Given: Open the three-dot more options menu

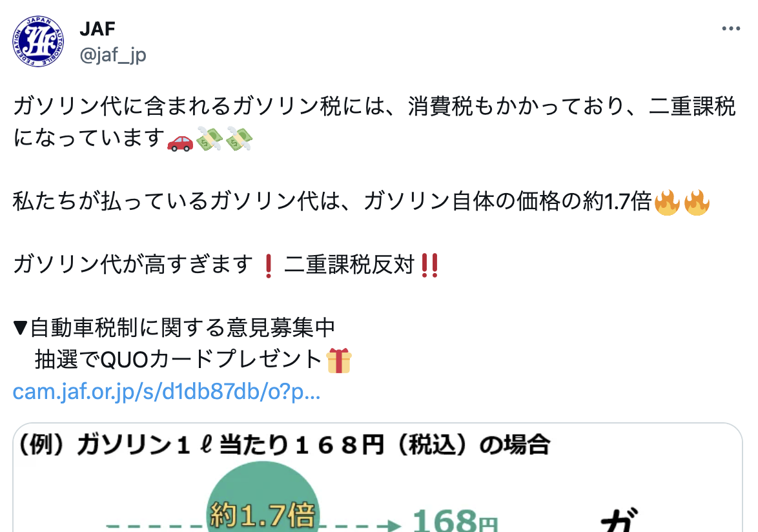Looking at the screenshot, I should tap(731, 28).
